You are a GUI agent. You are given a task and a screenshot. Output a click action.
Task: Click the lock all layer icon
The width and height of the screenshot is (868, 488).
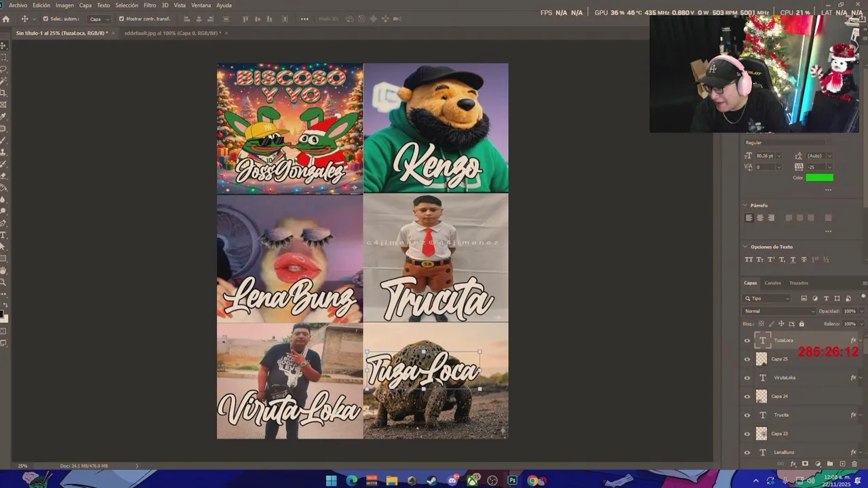[x=802, y=324]
